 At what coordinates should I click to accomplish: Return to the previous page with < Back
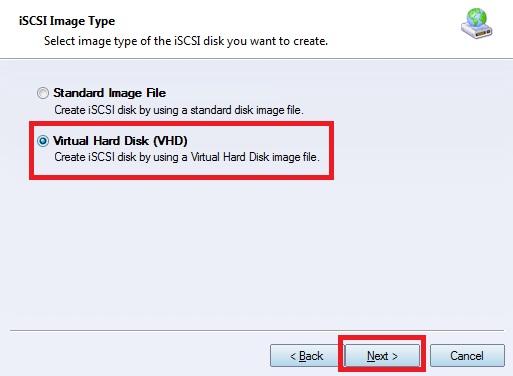(306, 356)
